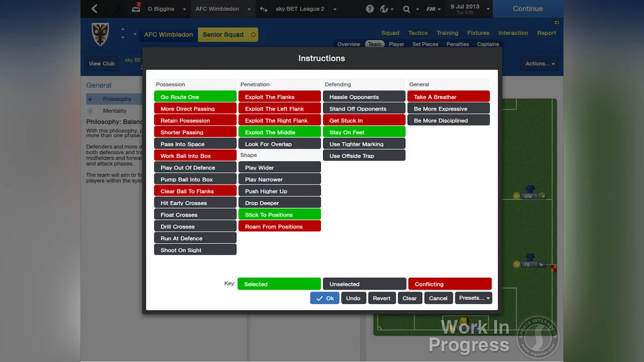This screenshot has height=362, width=644.
Task: Confirm instructions with Ok
Action: coord(325,298)
